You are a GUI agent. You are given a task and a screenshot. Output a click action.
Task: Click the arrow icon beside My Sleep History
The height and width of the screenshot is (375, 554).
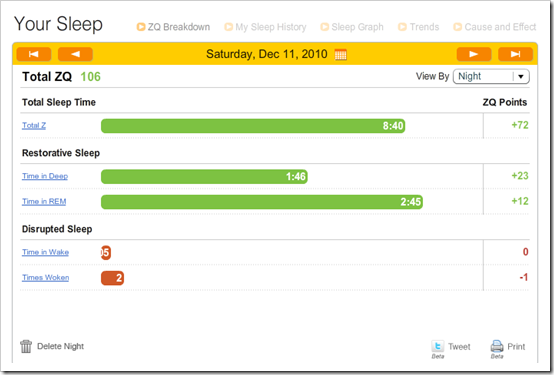(x=229, y=27)
